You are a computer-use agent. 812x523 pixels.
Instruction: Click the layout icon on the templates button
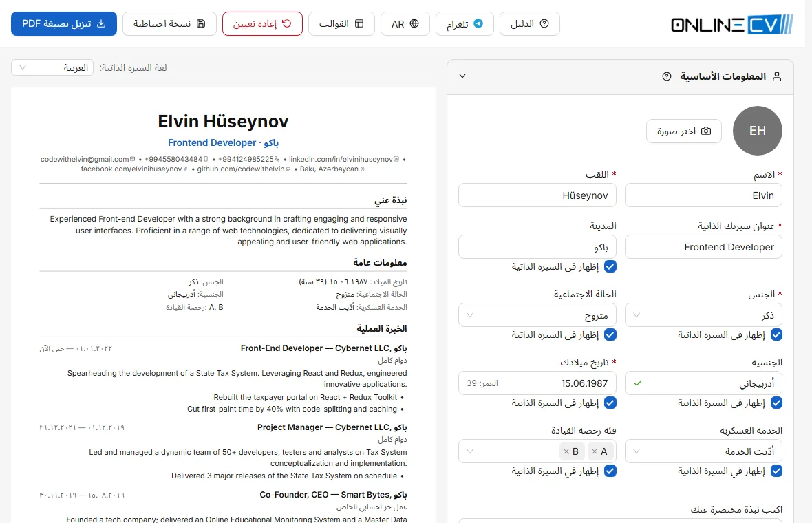click(x=359, y=24)
